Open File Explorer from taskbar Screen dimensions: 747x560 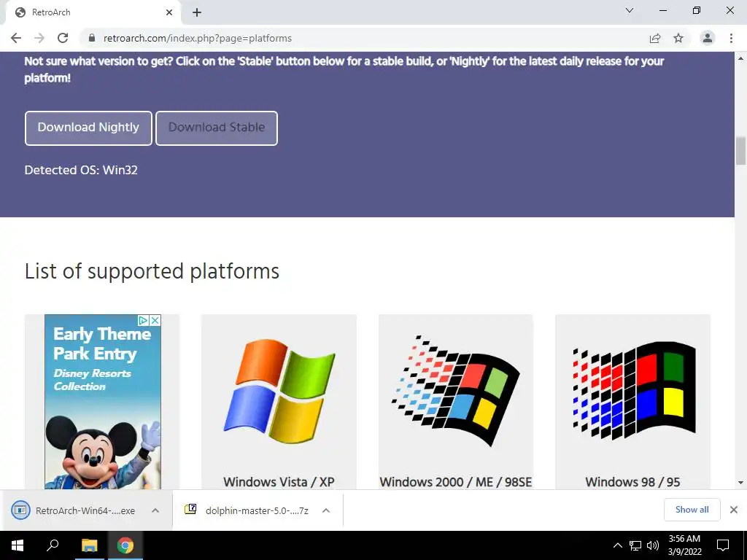coord(89,545)
